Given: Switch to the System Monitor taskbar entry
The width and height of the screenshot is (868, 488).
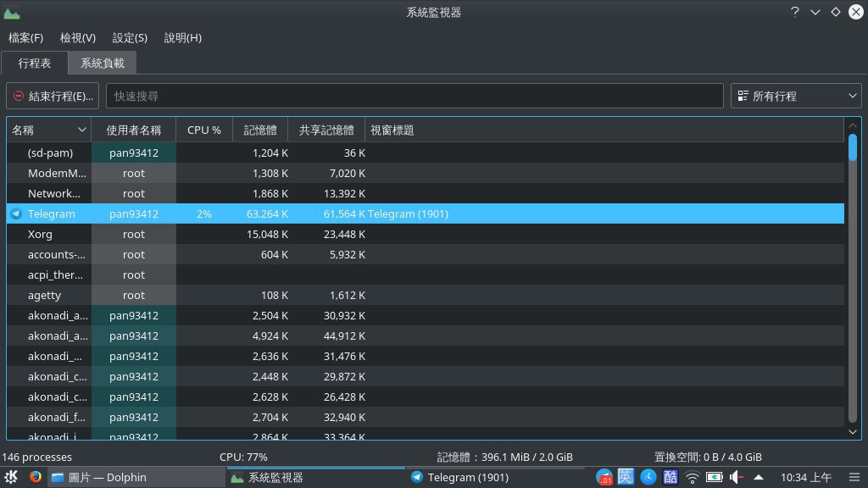Looking at the screenshot, I should (315, 477).
